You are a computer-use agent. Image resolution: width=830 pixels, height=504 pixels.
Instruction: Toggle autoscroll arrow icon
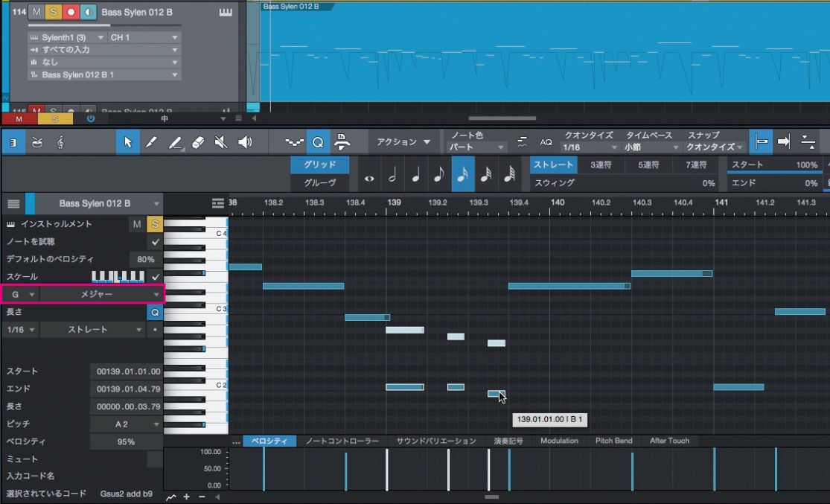click(784, 142)
